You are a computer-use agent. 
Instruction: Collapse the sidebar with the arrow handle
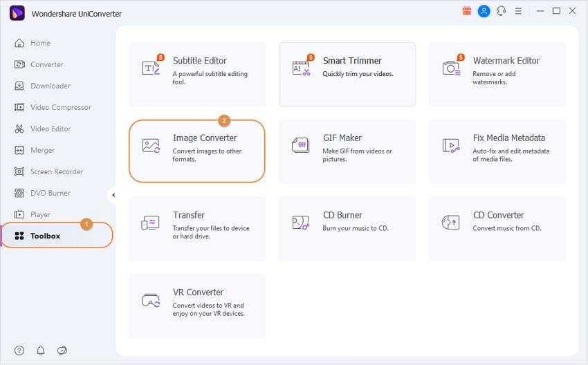coord(113,195)
